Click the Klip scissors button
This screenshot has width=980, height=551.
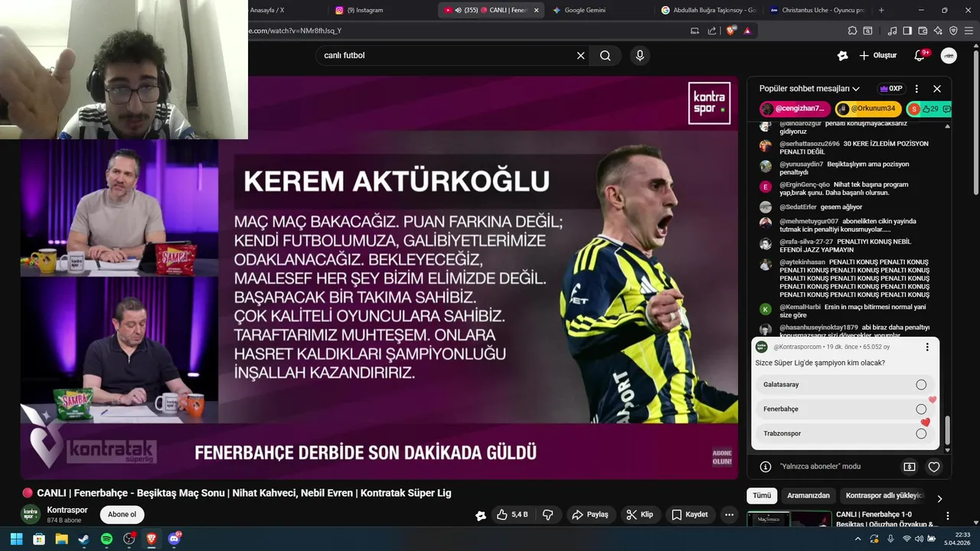pos(640,514)
